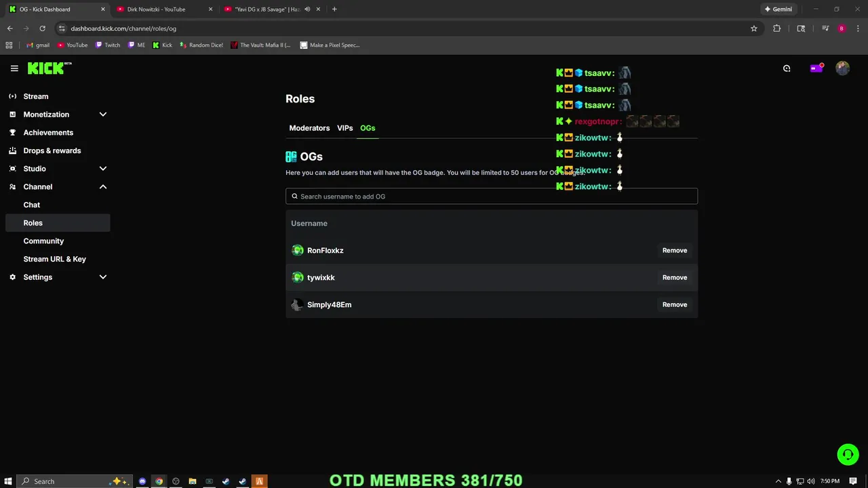Screen dimensions: 868x488
Task: Reload the page
Action: point(42,28)
